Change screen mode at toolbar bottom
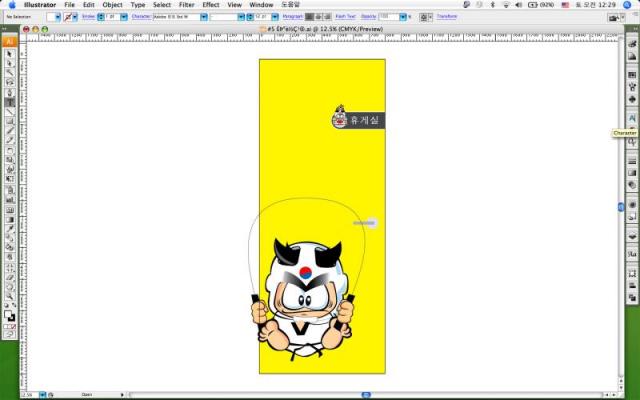 coord(10,335)
